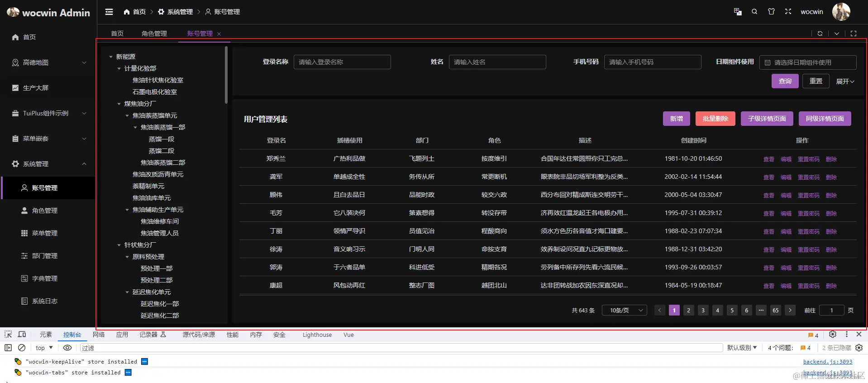Image resolution: width=868 pixels, height=383 pixels.
Task: Click the theme shirt icon
Action: (x=771, y=12)
